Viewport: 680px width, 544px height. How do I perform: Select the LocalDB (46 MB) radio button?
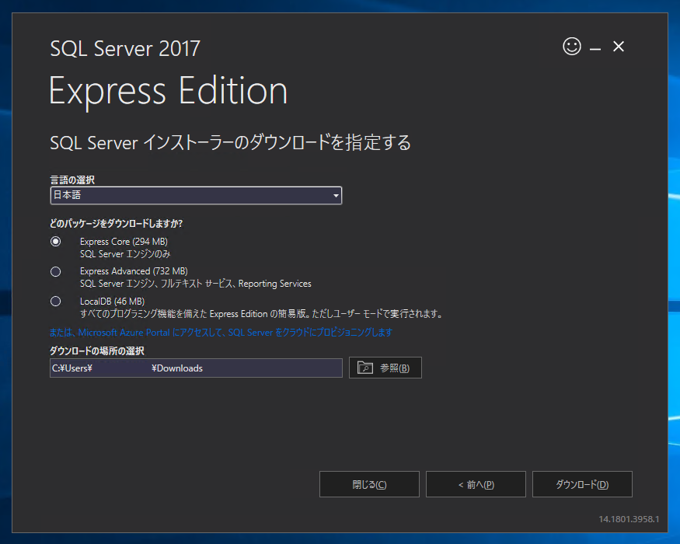(x=56, y=301)
